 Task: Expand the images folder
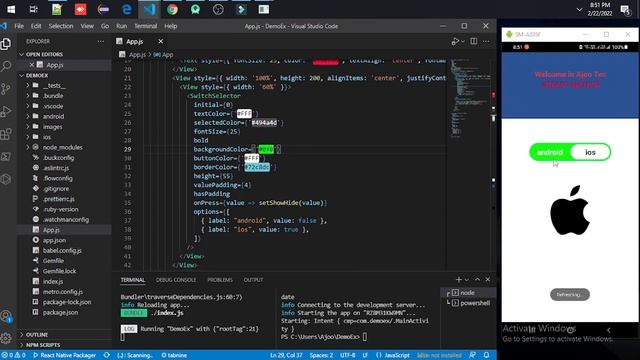[52, 127]
